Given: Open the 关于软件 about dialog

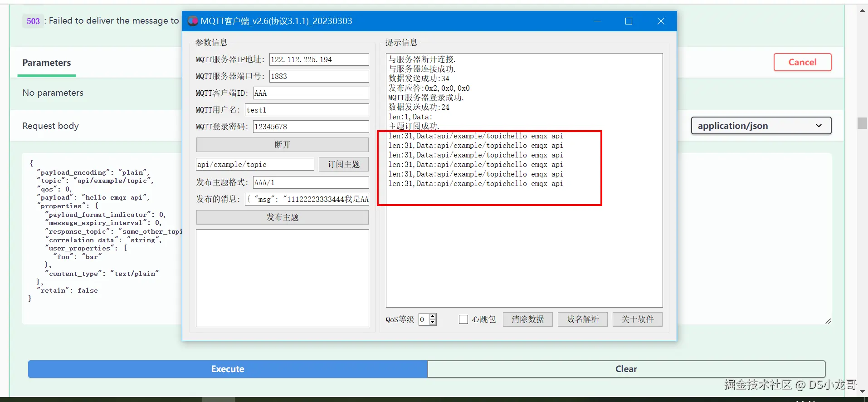Looking at the screenshot, I should coord(637,319).
